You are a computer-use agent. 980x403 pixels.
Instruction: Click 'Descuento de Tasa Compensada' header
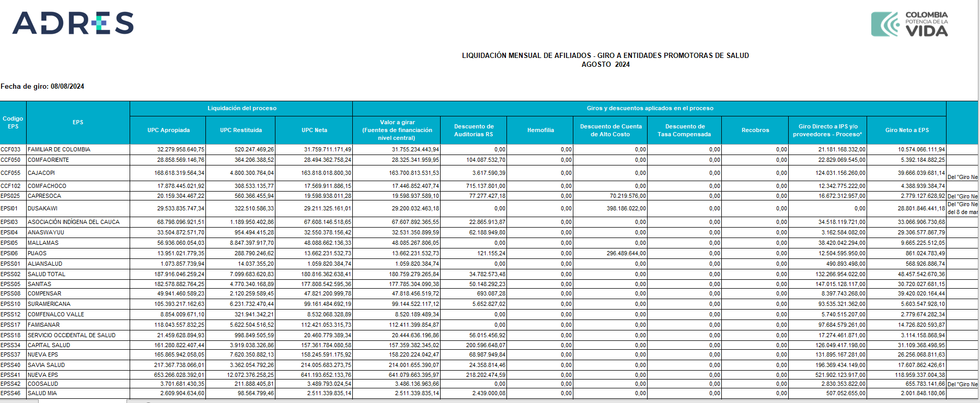(x=685, y=130)
